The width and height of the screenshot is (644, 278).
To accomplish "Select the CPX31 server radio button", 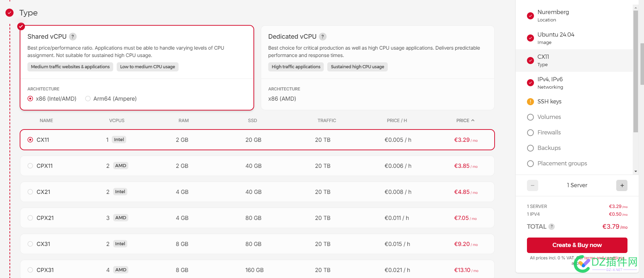I will (30, 270).
